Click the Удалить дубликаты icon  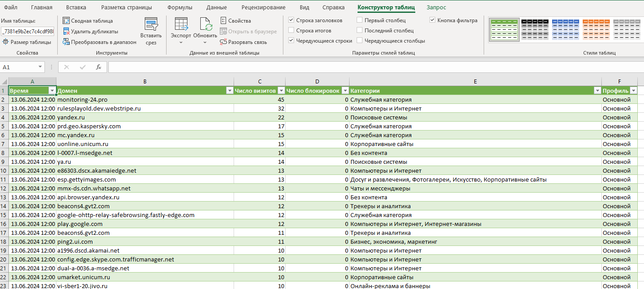(x=66, y=32)
